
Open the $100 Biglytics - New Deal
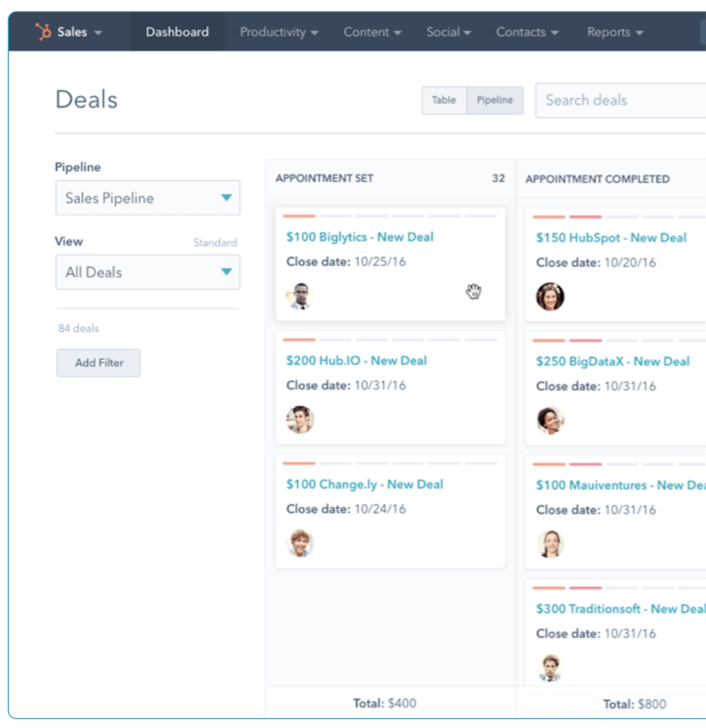(360, 237)
